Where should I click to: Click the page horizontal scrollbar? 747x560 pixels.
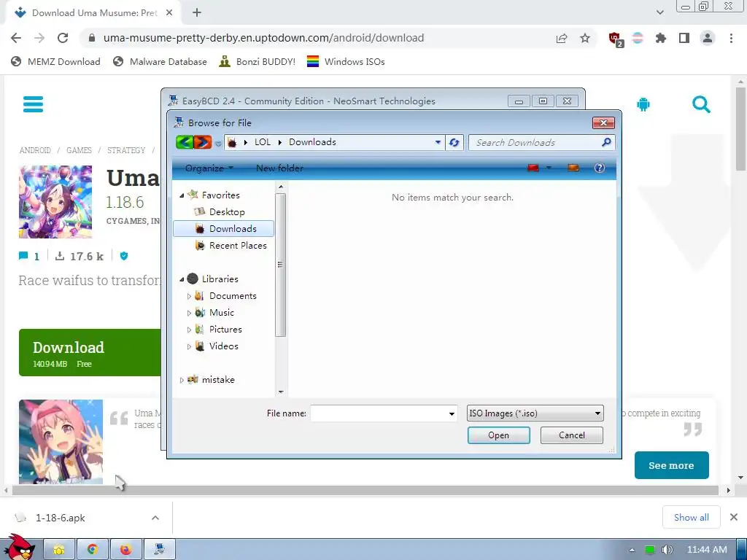[365, 490]
